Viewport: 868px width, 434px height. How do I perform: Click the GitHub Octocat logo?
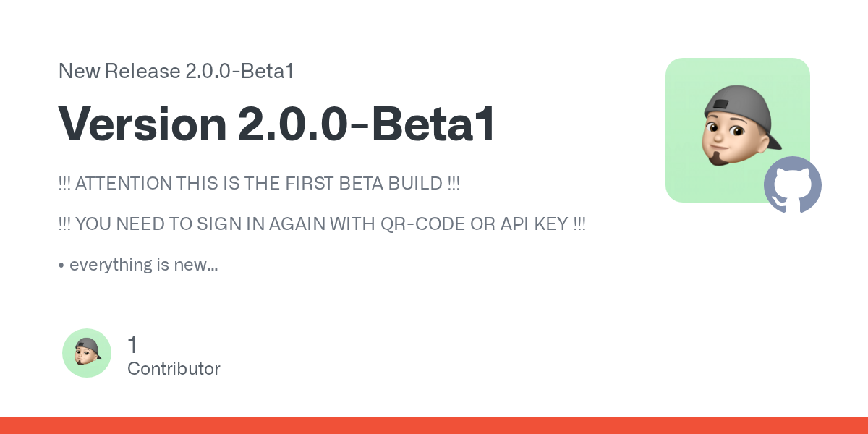793,185
